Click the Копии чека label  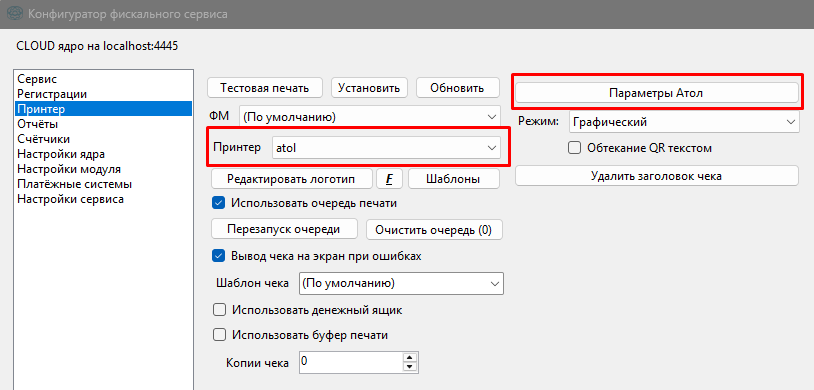pos(257,363)
